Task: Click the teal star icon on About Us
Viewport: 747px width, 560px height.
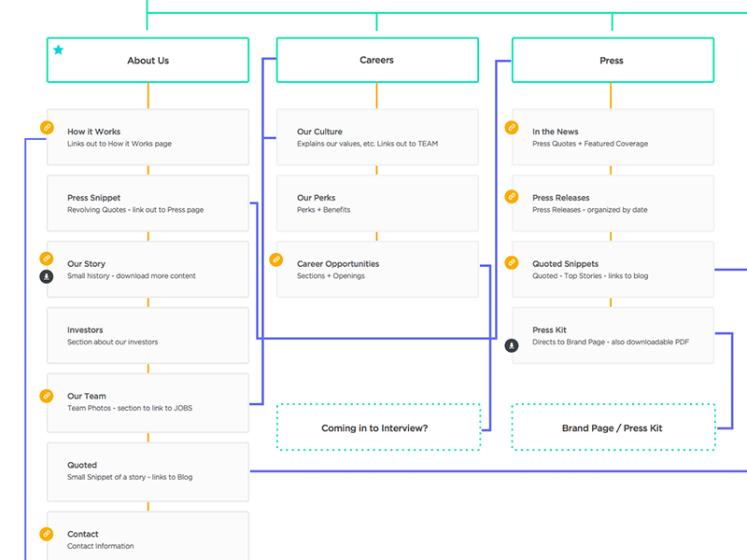Action: click(x=59, y=49)
